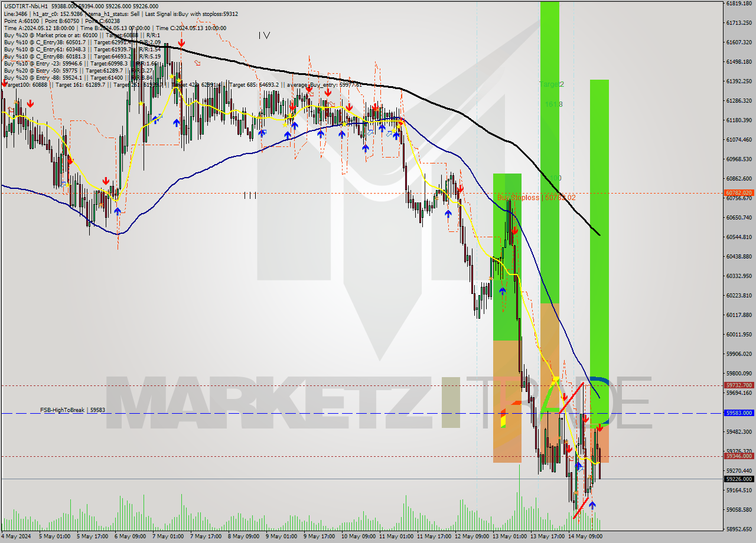Click the I V wave label
The width and height of the screenshot is (756, 543).
(x=264, y=35)
